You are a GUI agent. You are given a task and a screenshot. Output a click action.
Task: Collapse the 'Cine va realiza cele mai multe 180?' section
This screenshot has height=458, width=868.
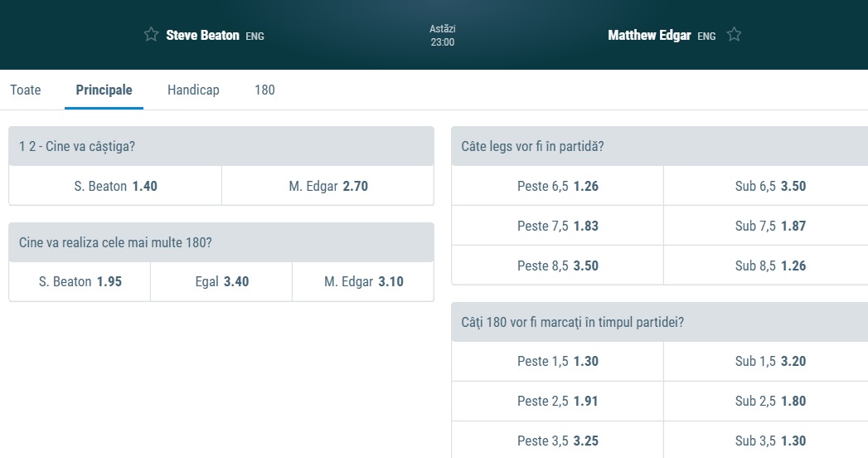click(x=221, y=242)
